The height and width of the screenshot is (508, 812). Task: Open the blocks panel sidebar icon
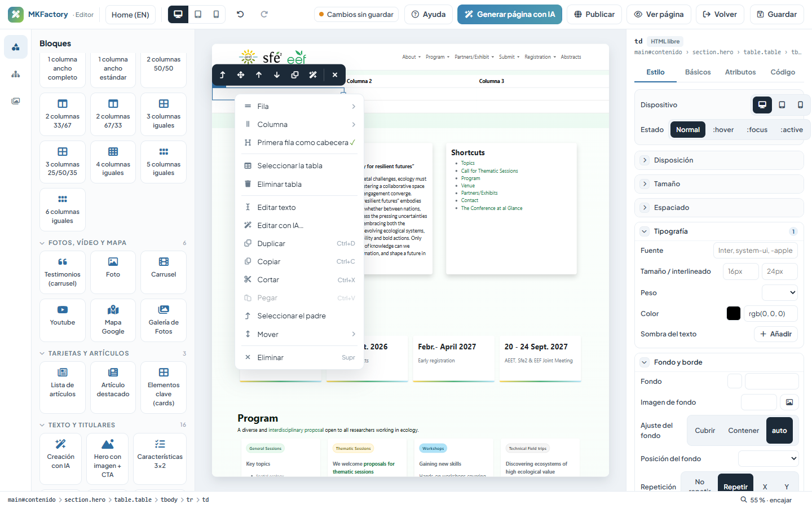[16, 47]
